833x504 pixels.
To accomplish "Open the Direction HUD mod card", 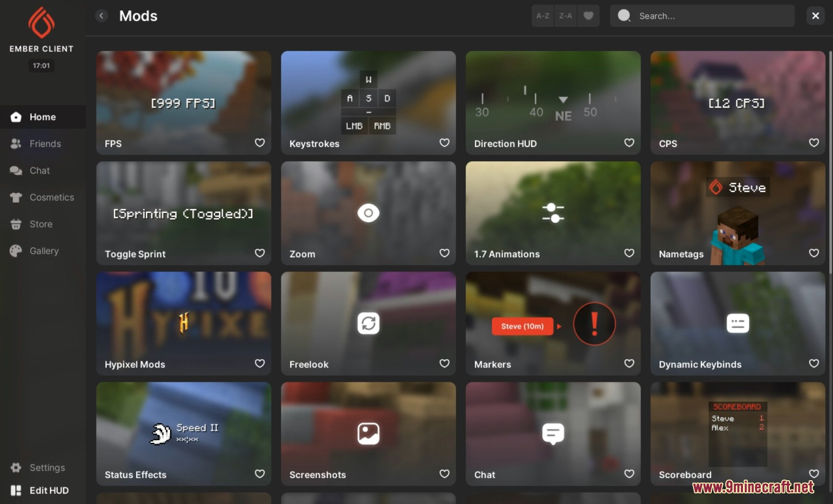I will tap(553, 103).
